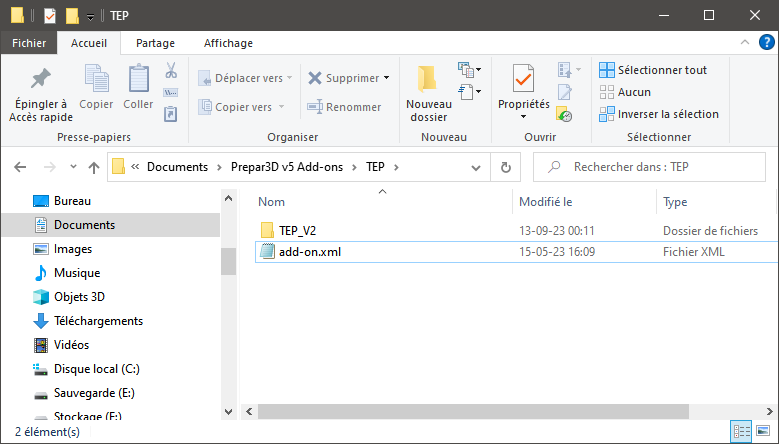The height and width of the screenshot is (444, 779).
Task: Open the Accès facile dropdown
Action: click(469, 92)
